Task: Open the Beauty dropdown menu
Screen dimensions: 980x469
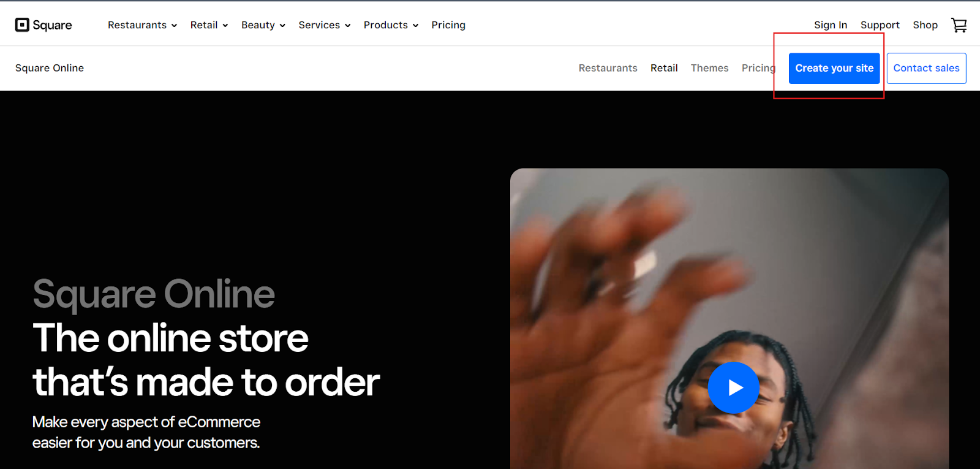Action: click(263, 25)
